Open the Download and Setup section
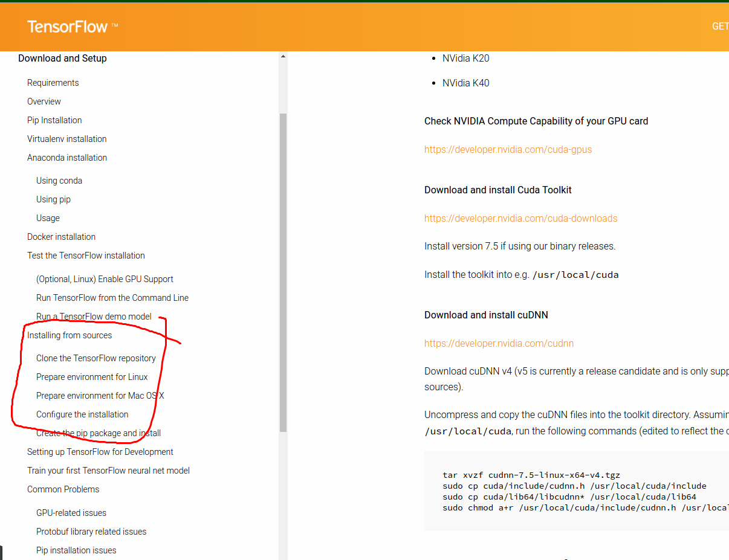729x560 pixels. click(62, 58)
